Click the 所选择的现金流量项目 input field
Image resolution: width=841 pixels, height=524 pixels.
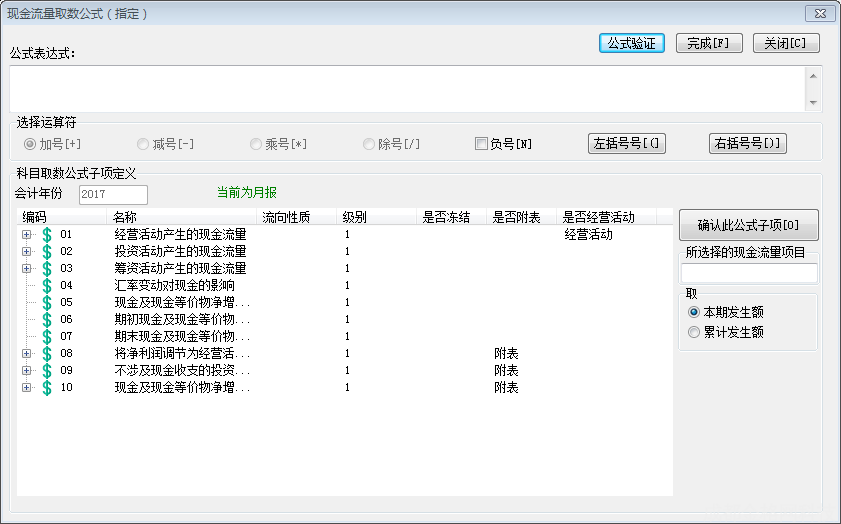[748, 273]
